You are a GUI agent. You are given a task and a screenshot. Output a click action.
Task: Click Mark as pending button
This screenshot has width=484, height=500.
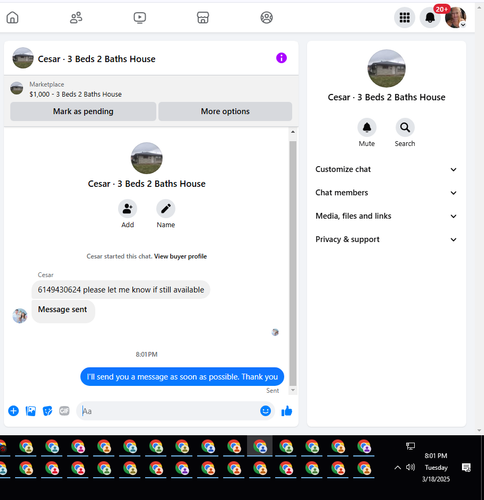pyautogui.click(x=83, y=111)
